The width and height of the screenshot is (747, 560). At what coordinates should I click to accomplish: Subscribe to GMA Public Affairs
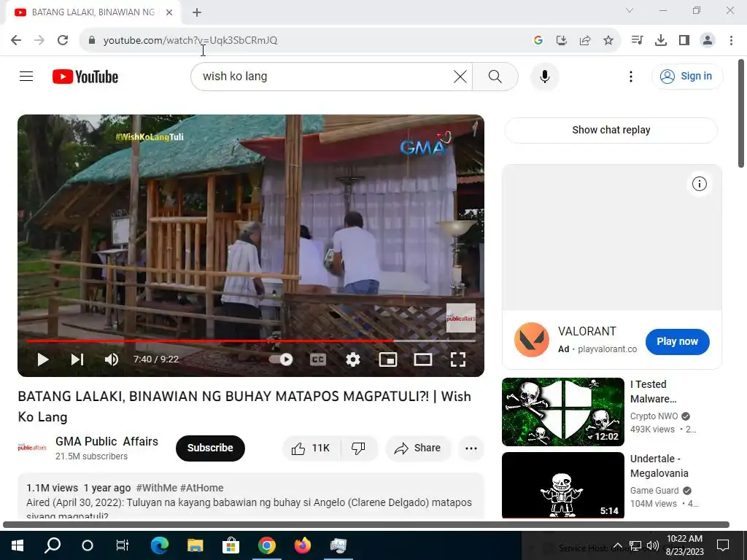(x=210, y=448)
